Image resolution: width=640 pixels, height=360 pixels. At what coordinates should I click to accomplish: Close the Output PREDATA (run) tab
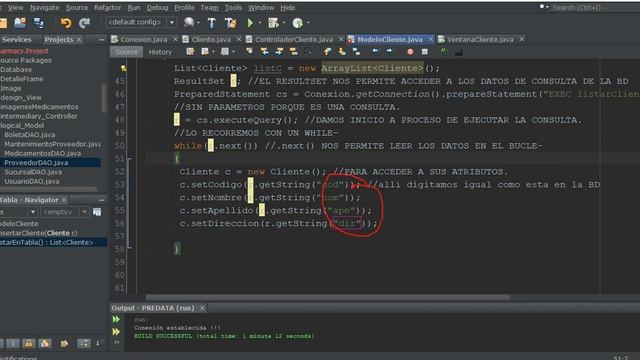[202, 308]
